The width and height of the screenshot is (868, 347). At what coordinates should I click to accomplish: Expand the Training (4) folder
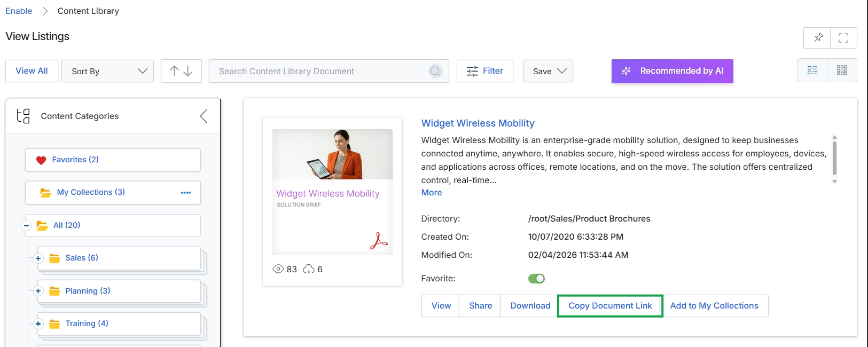38,324
